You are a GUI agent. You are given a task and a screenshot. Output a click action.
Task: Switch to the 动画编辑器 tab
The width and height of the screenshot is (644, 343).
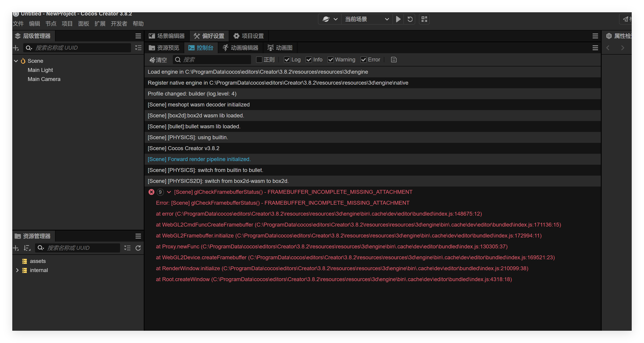[x=241, y=48]
